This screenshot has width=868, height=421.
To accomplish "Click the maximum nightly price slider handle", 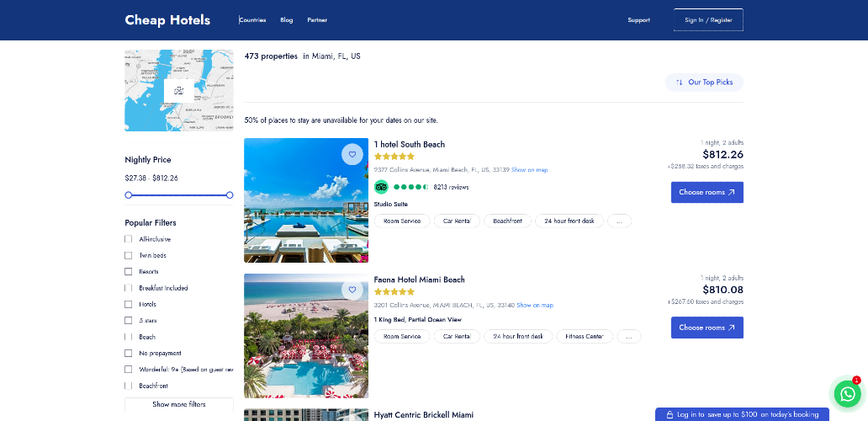I will point(230,195).
